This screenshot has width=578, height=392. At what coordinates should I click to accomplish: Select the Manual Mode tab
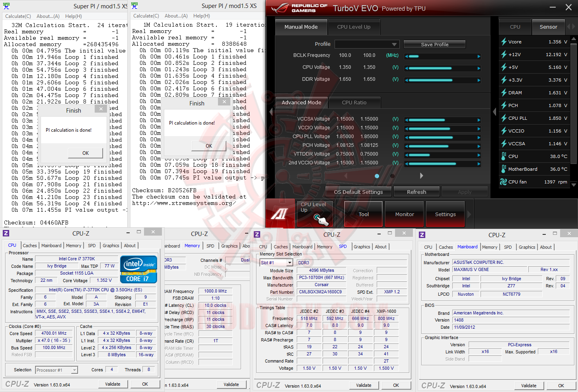301,27
